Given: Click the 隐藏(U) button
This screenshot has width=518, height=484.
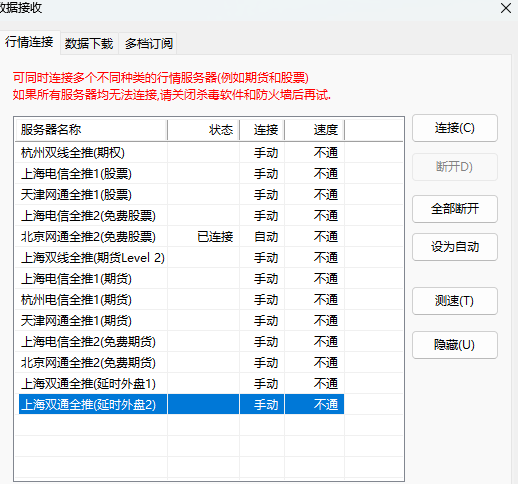Looking at the screenshot, I should 455,345.
